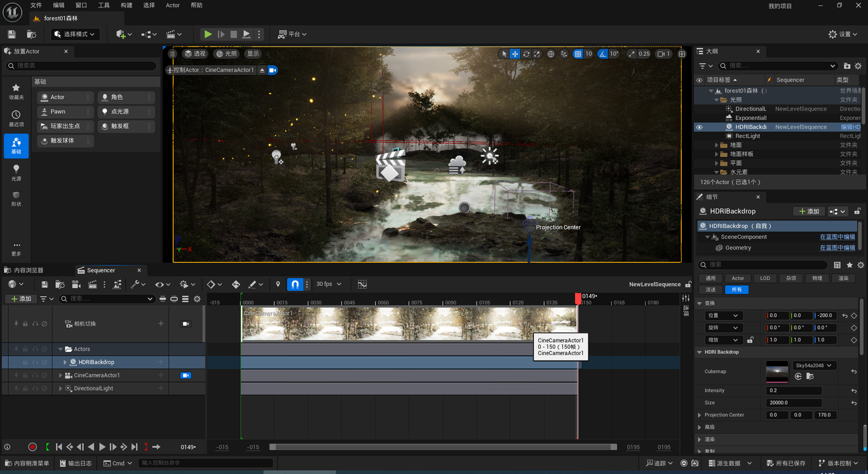Open the 输出日志 (Output Log) button
Screen dimensions: 868x474
[75, 463]
